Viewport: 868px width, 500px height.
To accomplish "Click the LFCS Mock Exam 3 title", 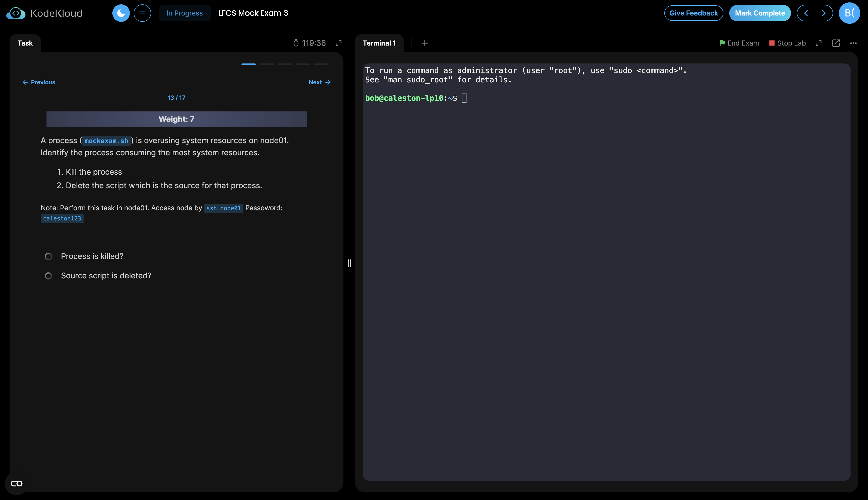I will tap(253, 13).
